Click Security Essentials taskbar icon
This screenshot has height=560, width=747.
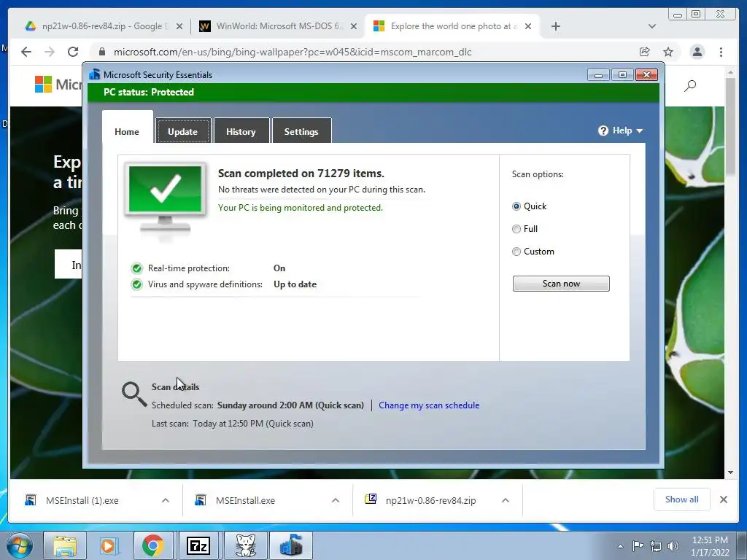point(290,545)
